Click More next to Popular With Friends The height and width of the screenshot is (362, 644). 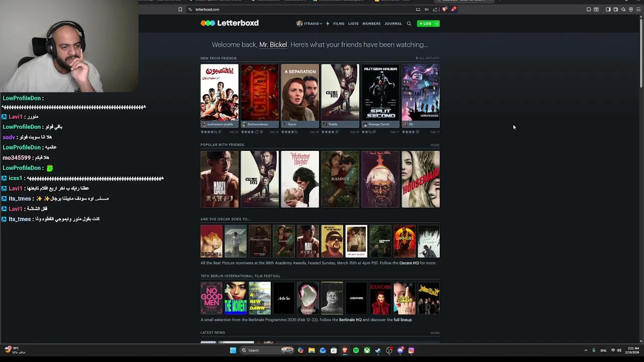coord(435,145)
